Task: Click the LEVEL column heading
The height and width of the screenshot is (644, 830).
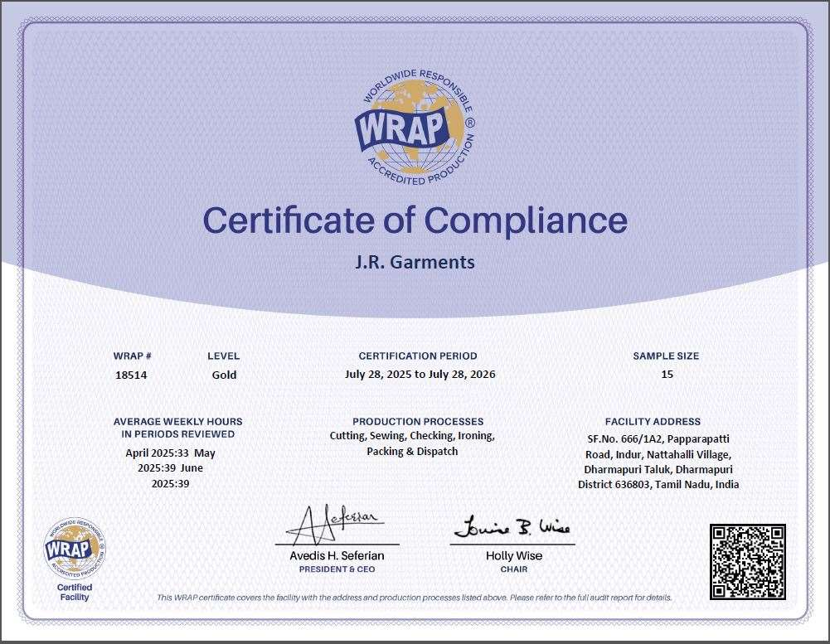Action: pos(223,356)
